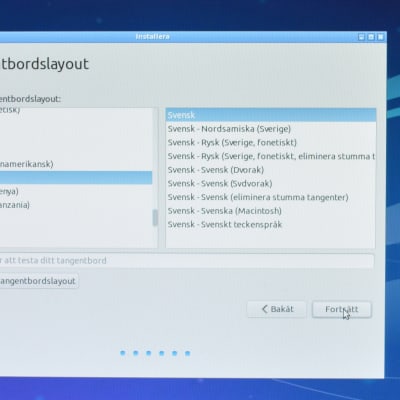
Task: Choose Svensk - Svenskt teckenspråk variant
Action: click(x=271, y=224)
